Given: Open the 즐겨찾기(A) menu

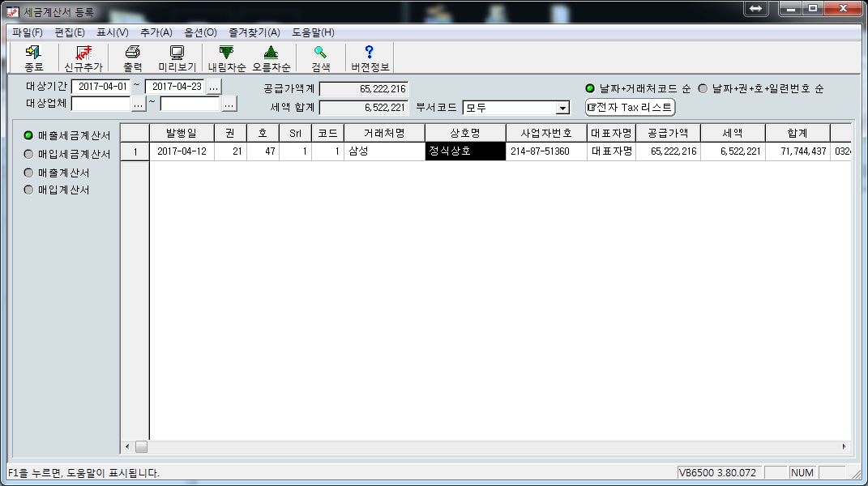Looking at the screenshot, I should click(254, 32).
